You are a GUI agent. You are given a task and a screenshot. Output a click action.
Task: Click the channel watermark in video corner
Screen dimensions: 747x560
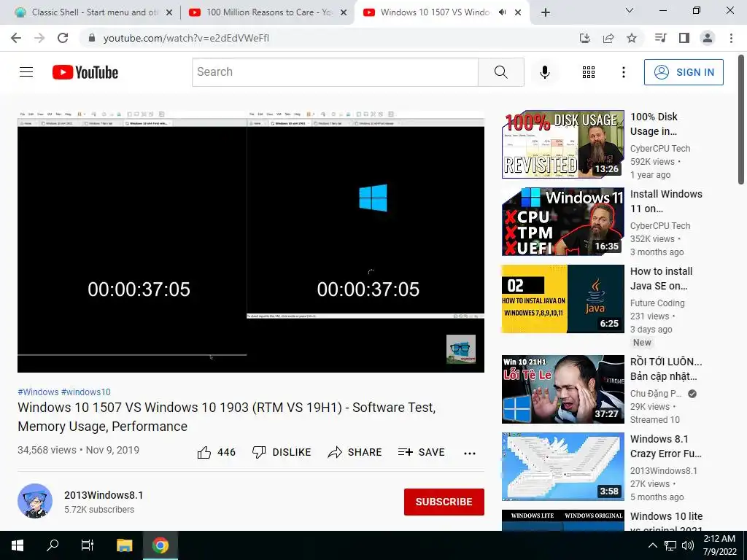click(461, 349)
